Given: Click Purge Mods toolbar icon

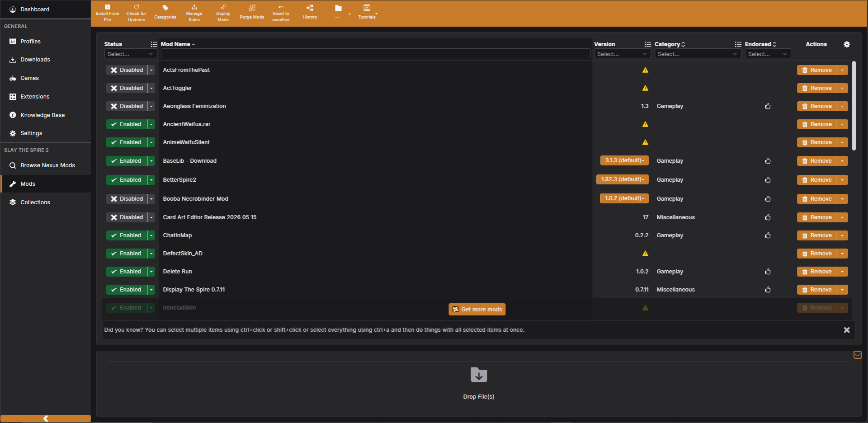Looking at the screenshot, I should (252, 12).
